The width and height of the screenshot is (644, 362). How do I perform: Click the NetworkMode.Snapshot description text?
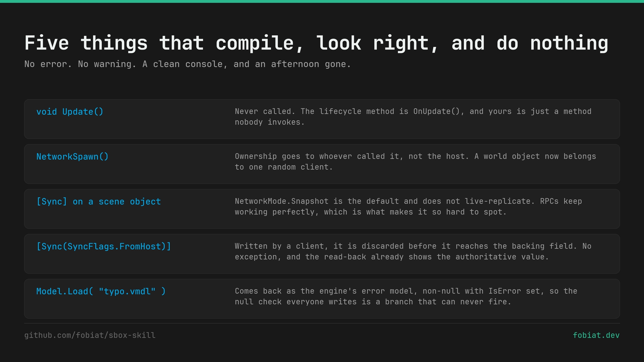tap(408, 206)
